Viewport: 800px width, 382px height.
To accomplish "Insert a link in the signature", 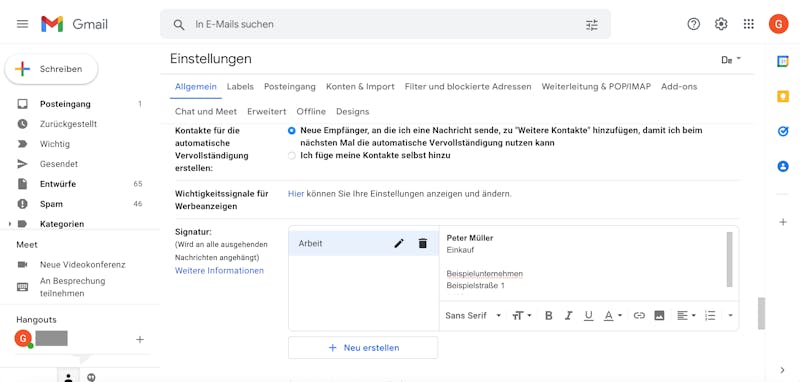I will click(639, 316).
